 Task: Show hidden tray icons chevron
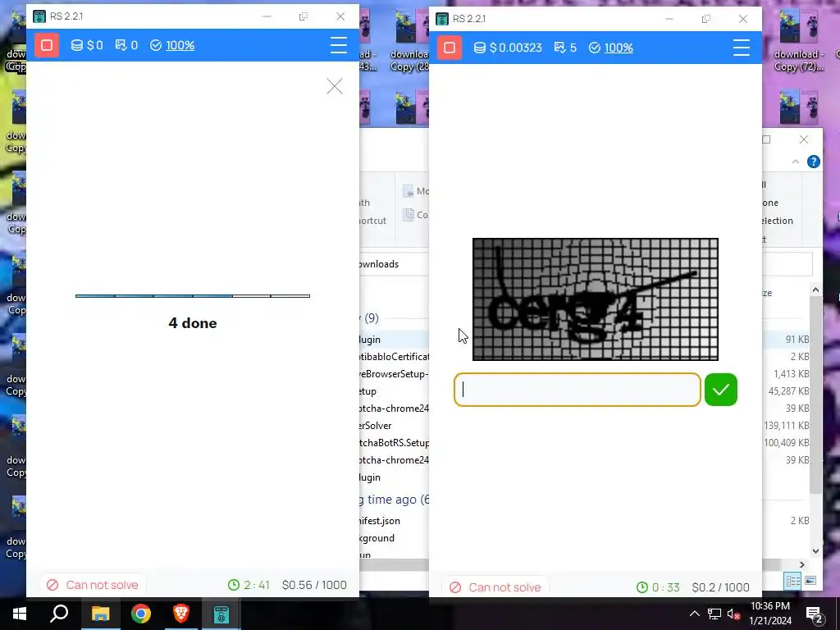(694, 614)
